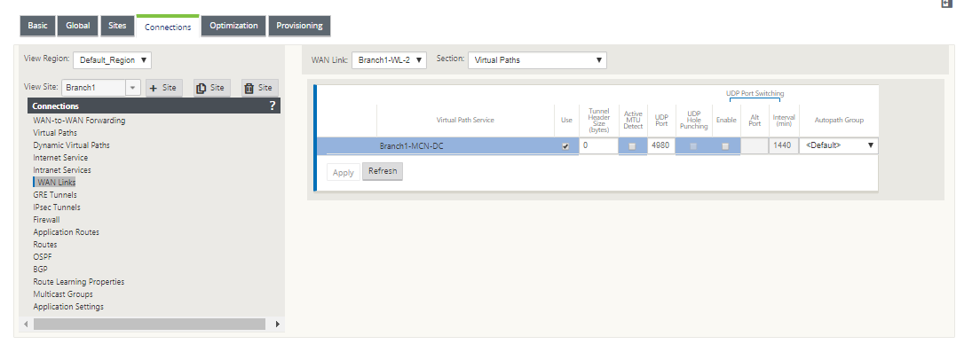
Task: Click the Refresh button
Action: click(x=383, y=172)
